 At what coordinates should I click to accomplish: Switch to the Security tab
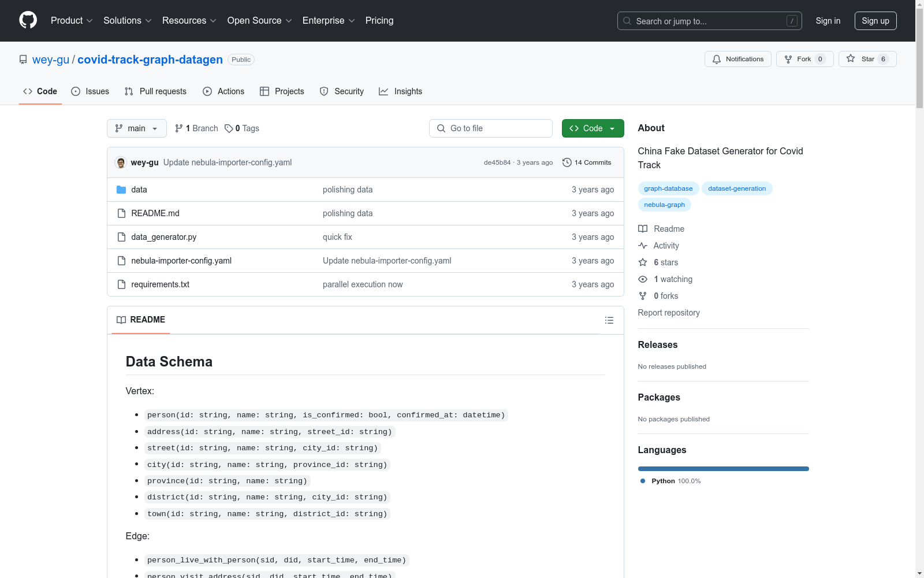click(342, 91)
